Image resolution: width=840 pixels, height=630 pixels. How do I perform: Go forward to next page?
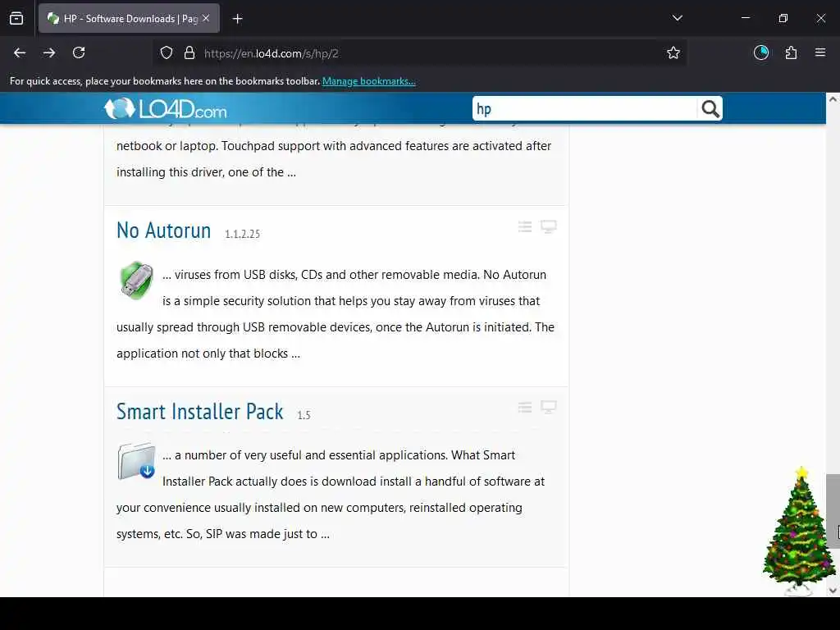49,52
